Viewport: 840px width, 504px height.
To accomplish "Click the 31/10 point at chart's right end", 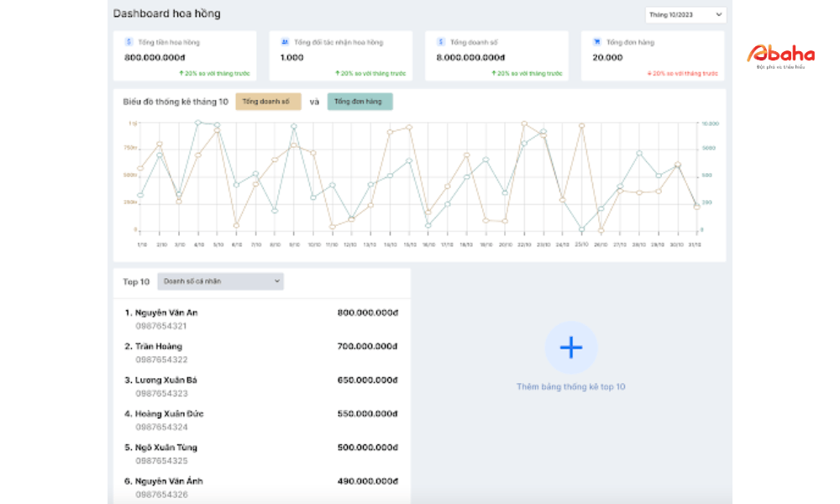I will [x=696, y=207].
